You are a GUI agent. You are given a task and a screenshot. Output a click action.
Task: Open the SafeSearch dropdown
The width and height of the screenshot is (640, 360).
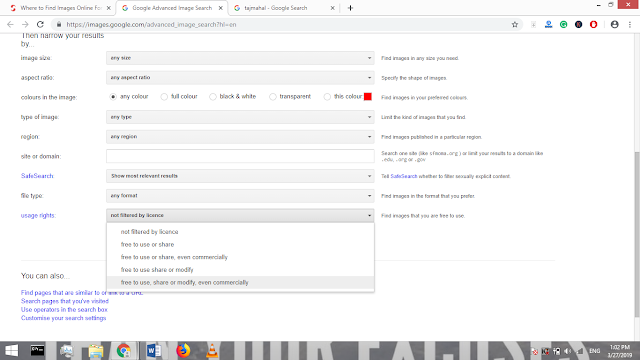tap(240, 176)
